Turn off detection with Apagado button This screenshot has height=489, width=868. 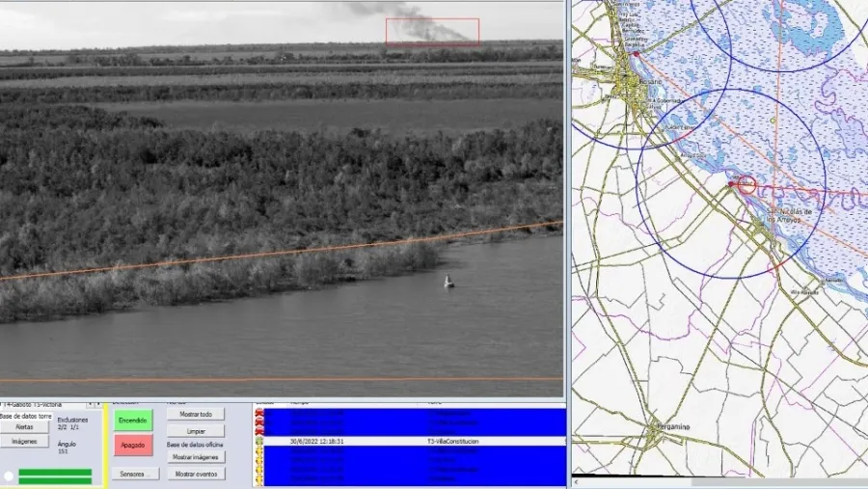pyautogui.click(x=133, y=446)
